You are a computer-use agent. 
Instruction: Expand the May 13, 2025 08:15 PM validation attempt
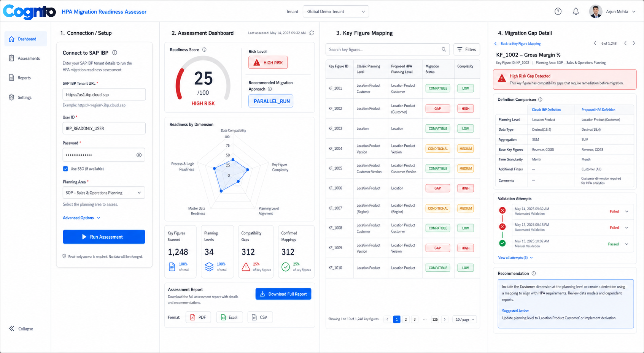click(627, 228)
